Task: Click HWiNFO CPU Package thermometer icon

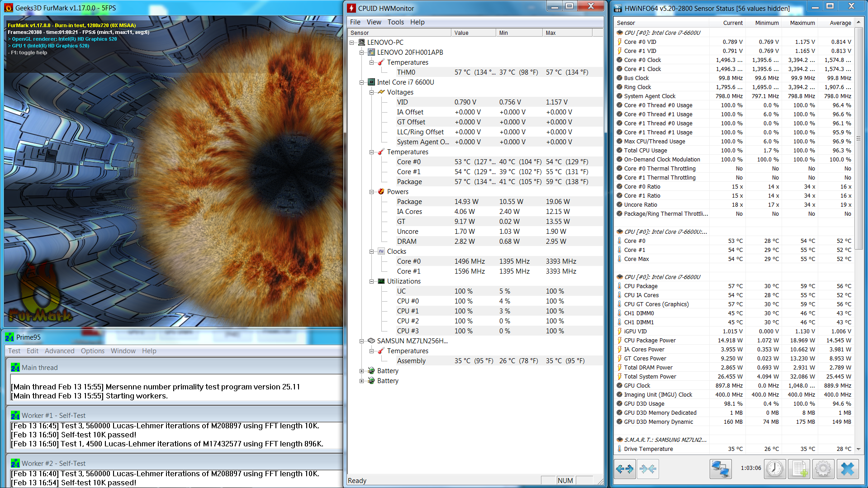Action: click(620, 286)
